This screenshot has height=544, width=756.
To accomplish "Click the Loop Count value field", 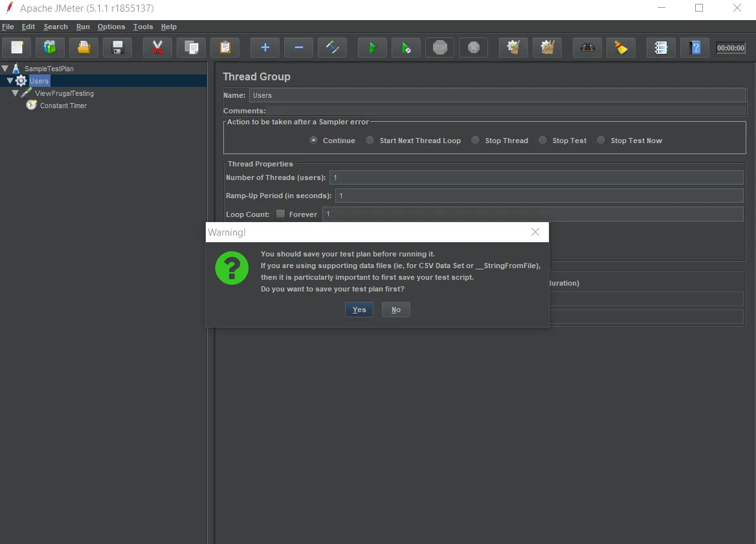I will click(533, 214).
